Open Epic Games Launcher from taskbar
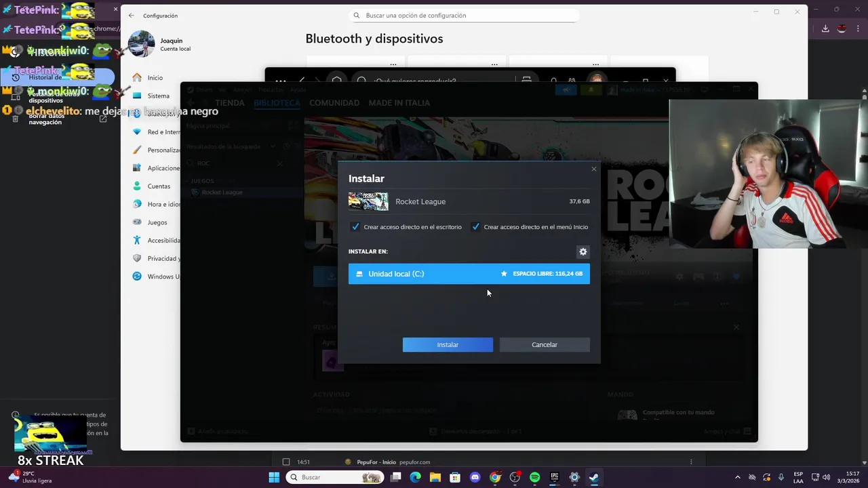868x488 pixels. pos(554,477)
